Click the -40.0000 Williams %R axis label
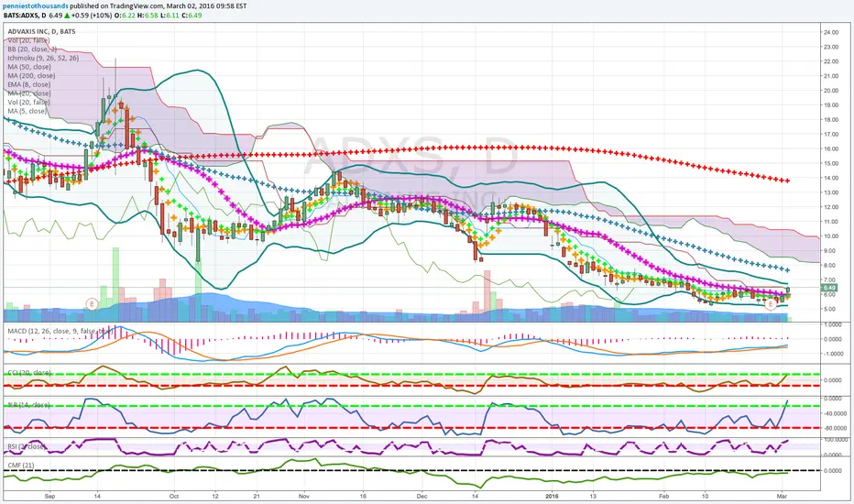 coord(835,413)
